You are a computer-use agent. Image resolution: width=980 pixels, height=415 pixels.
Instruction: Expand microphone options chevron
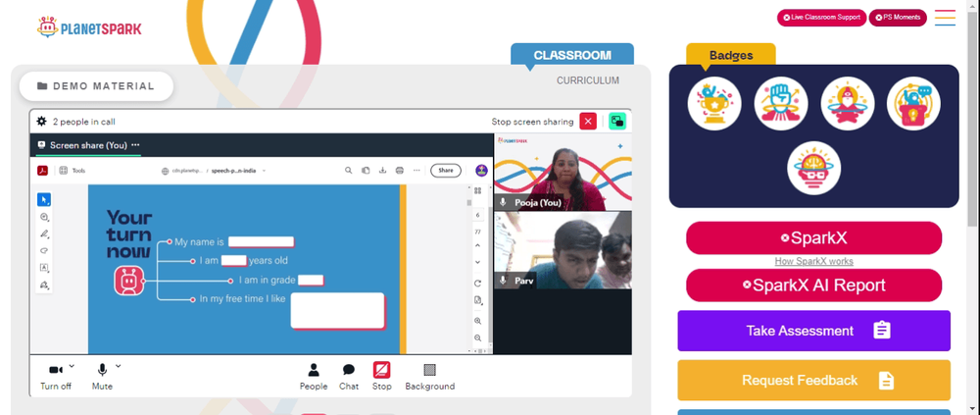[119, 366]
